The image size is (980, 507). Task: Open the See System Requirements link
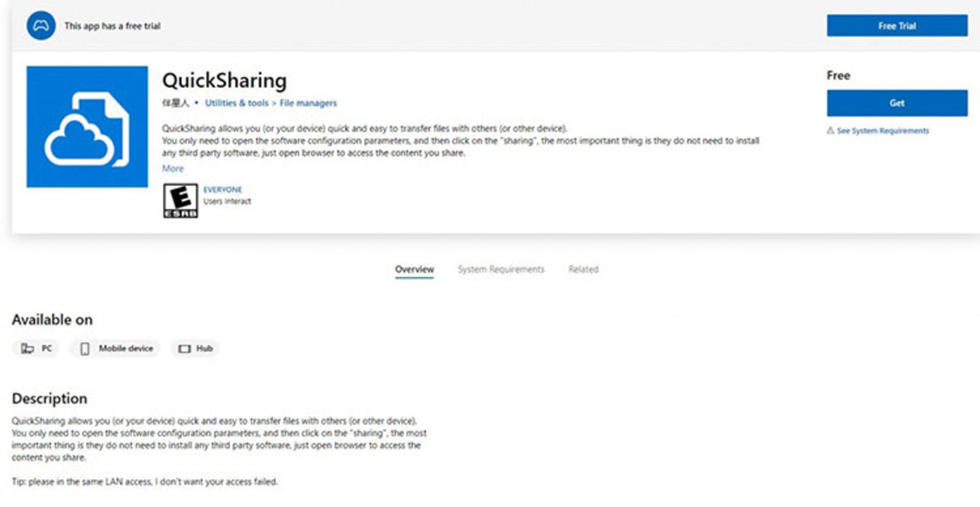883,131
